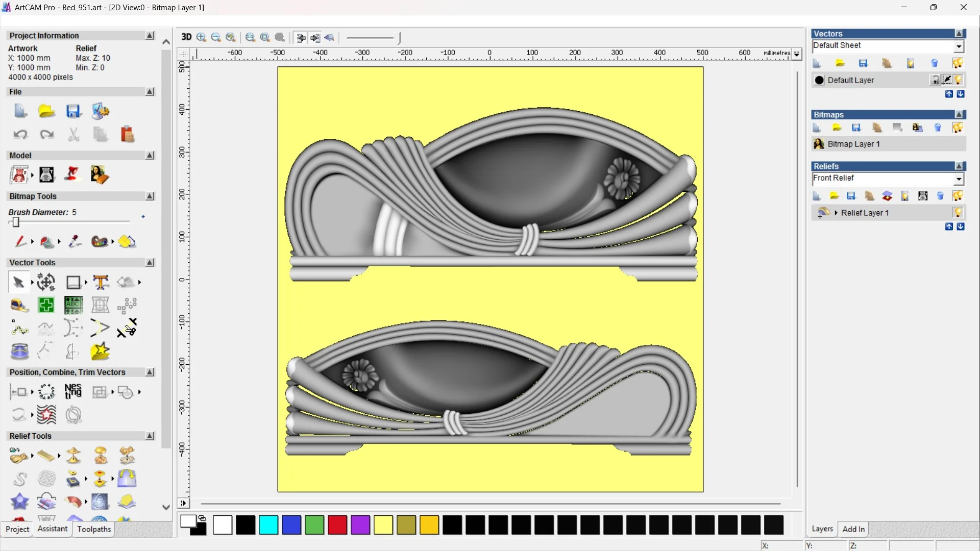The height and width of the screenshot is (551, 980).
Task: Select the Paint brush bitmap tool
Action: [x=19, y=241]
